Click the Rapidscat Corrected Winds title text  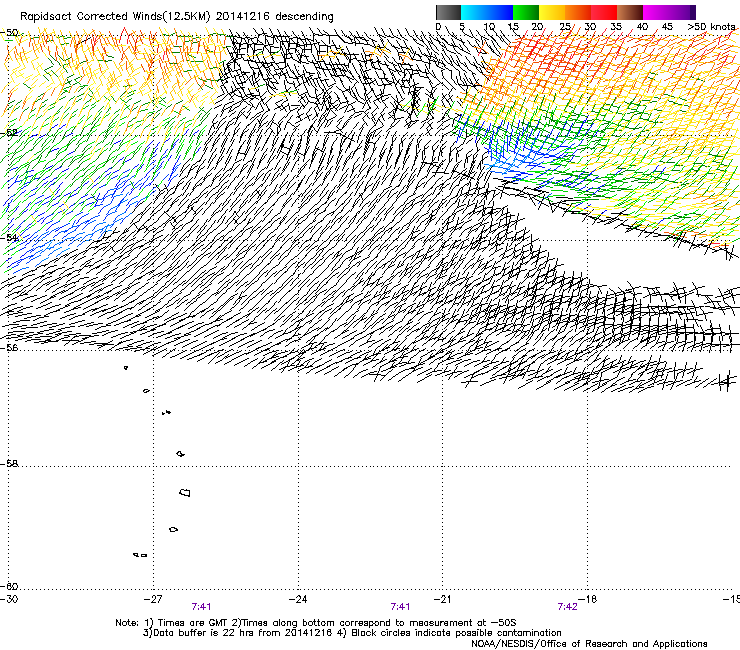click(177, 17)
